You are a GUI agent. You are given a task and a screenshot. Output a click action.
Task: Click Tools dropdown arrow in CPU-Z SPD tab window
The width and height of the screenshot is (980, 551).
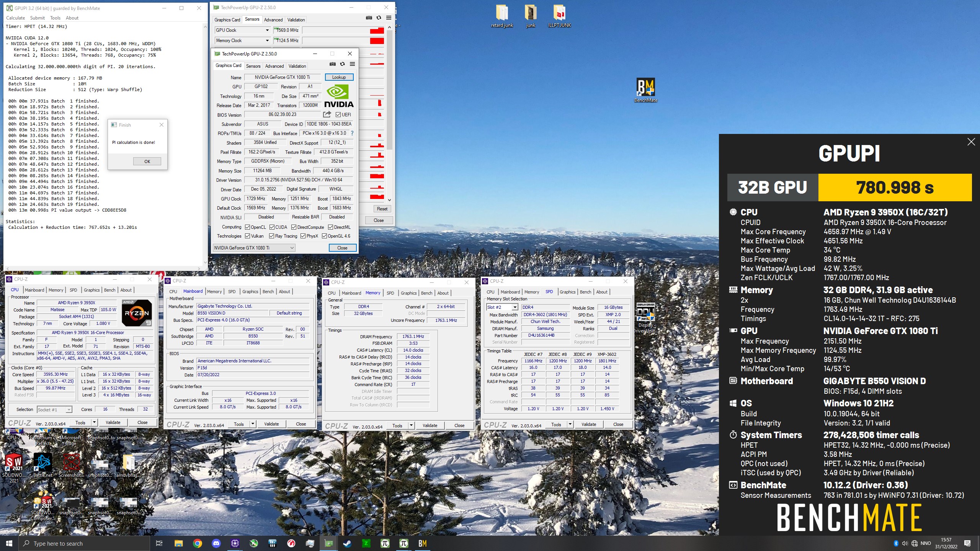click(x=570, y=424)
